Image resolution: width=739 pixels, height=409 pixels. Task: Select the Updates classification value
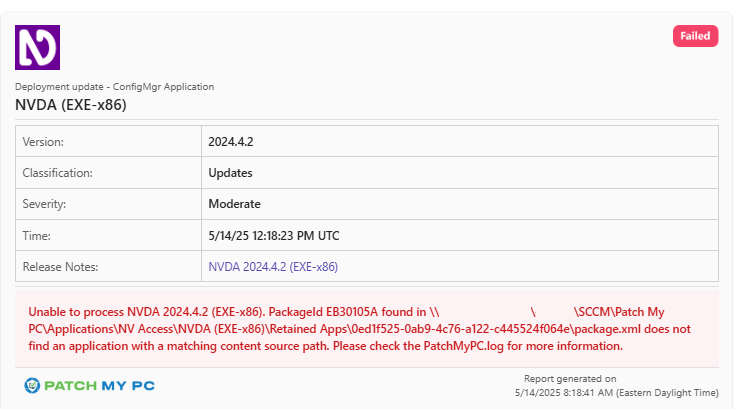230,173
